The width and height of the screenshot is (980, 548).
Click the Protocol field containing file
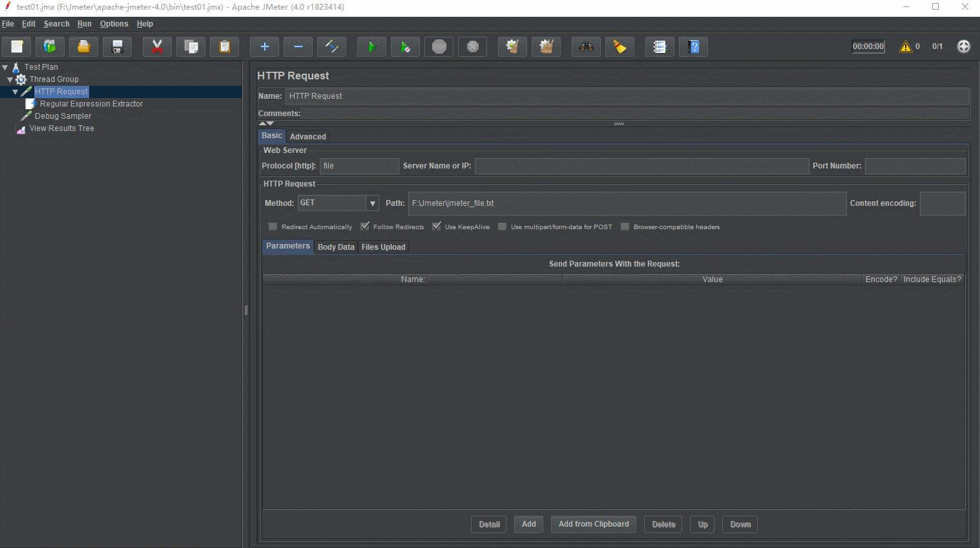[x=359, y=166]
